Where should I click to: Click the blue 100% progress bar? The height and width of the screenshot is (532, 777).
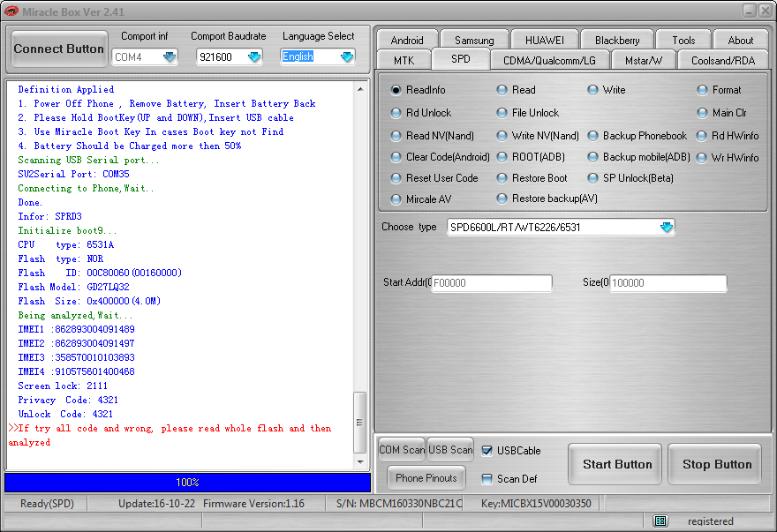coord(187,482)
